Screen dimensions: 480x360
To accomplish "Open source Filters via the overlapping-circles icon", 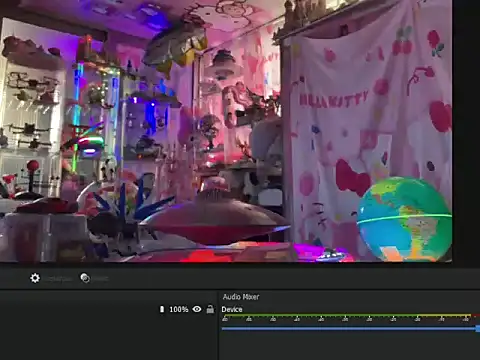I will 85,278.
